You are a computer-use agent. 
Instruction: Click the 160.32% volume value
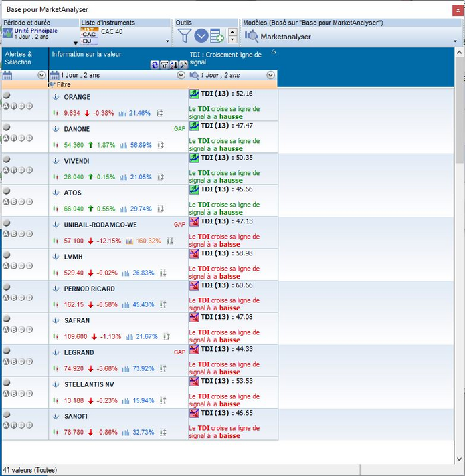(x=149, y=241)
